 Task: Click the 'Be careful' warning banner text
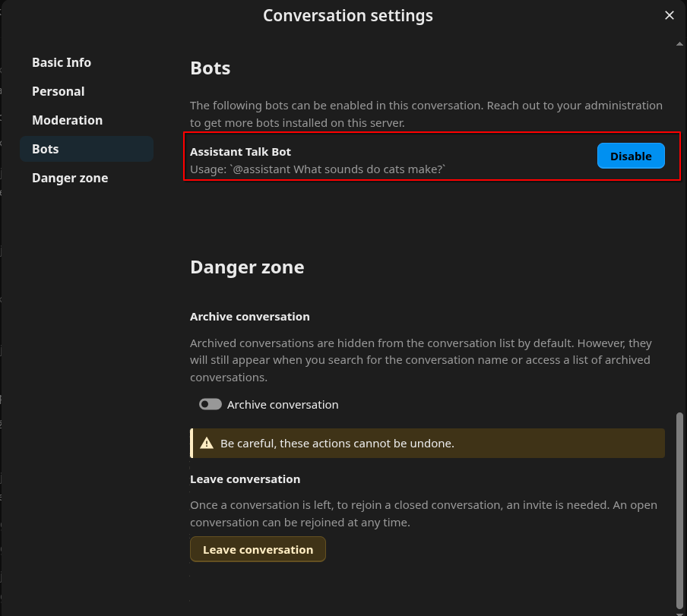[337, 443]
